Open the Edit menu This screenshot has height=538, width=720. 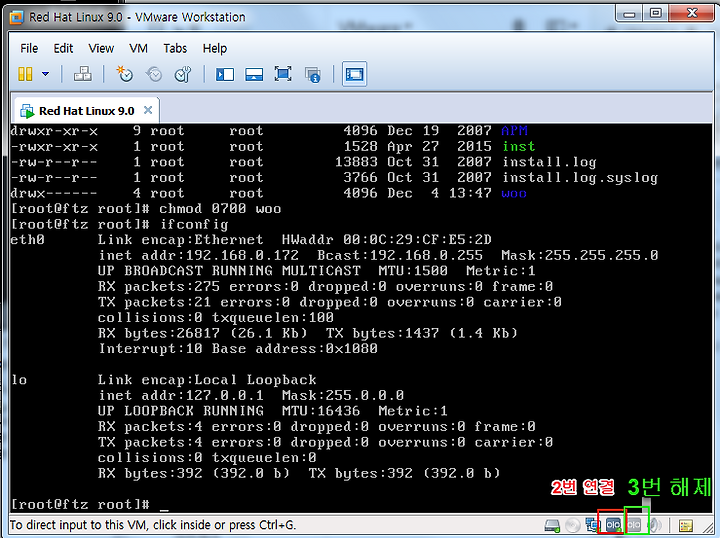pyautogui.click(x=63, y=48)
